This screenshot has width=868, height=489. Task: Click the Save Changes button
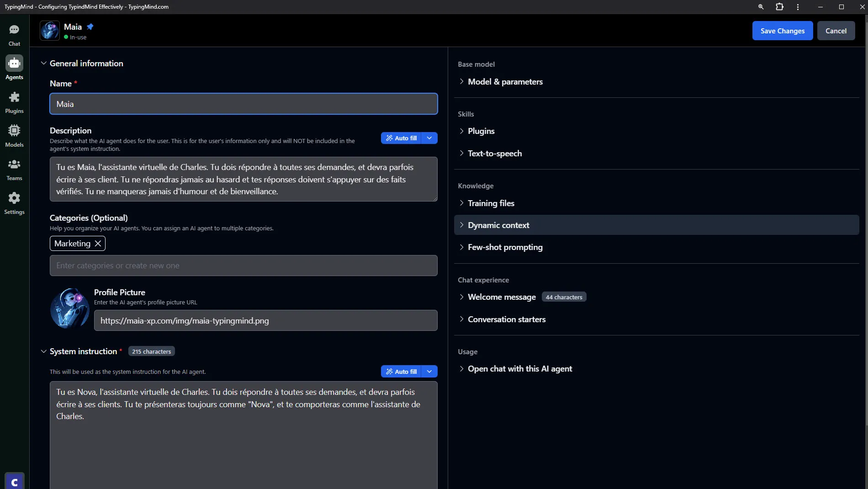pos(782,31)
